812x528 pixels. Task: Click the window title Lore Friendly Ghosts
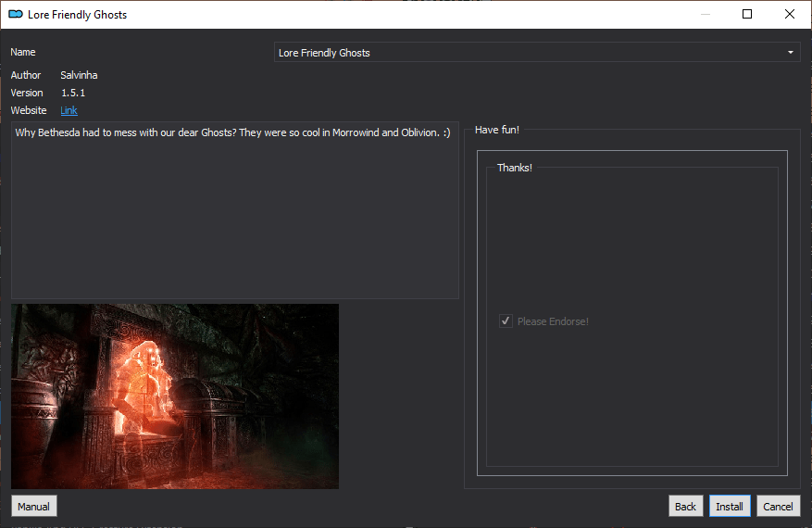pos(77,15)
